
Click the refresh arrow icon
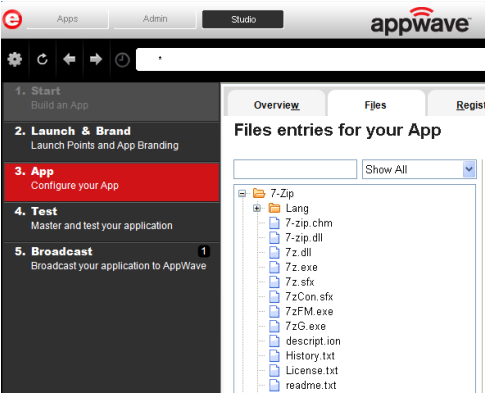(x=42, y=60)
